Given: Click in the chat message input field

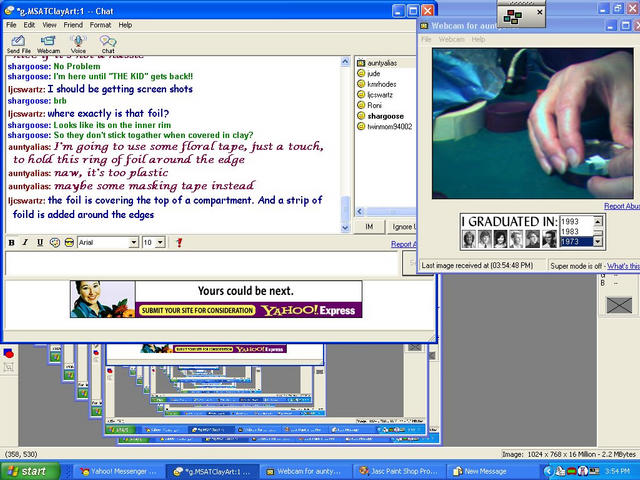Looking at the screenshot, I should point(202,263).
